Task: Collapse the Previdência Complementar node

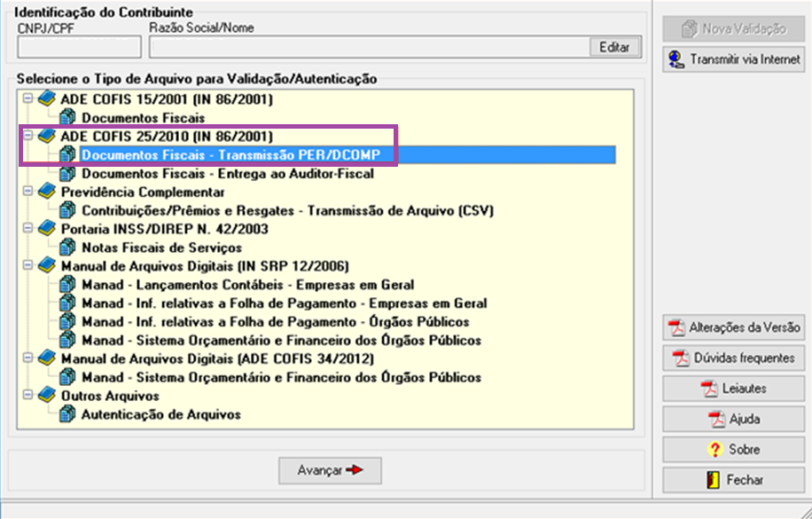Action: point(28,192)
